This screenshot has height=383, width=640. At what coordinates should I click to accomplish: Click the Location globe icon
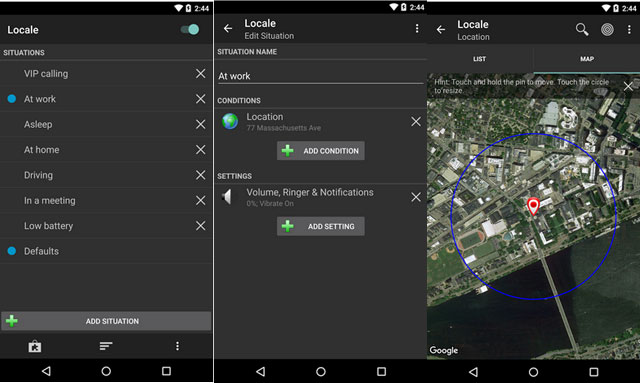pyautogui.click(x=230, y=121)
